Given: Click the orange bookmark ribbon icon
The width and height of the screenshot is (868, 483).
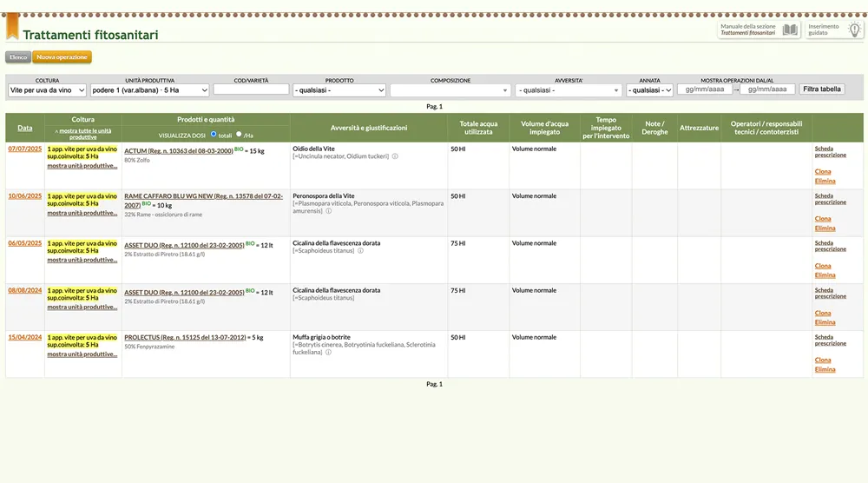Looking at the screenshot, I should pos(12,27).
